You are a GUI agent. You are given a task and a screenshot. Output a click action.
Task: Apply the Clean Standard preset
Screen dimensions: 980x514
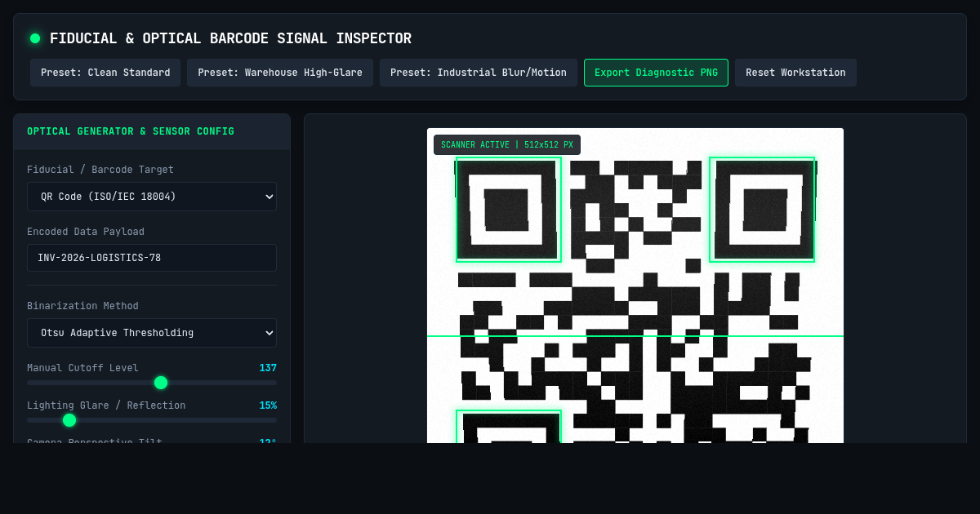[105, 73]
